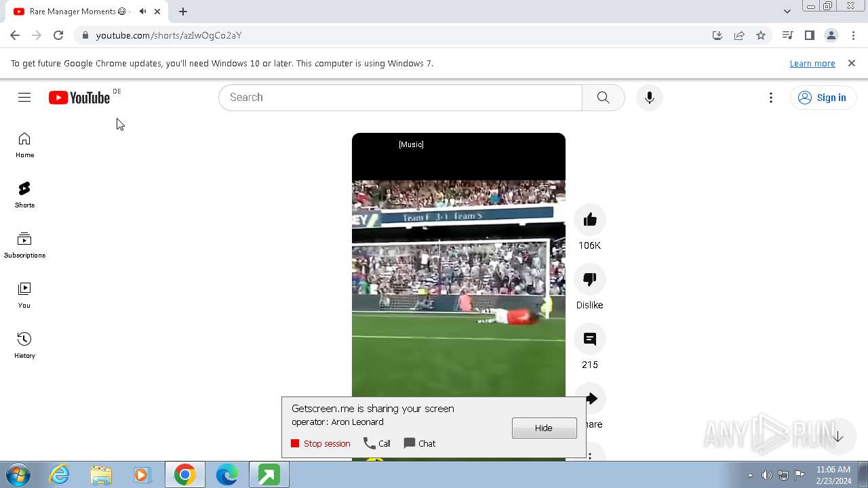Share this short
This screenshot has width=868, height=488.
(591, 399)
